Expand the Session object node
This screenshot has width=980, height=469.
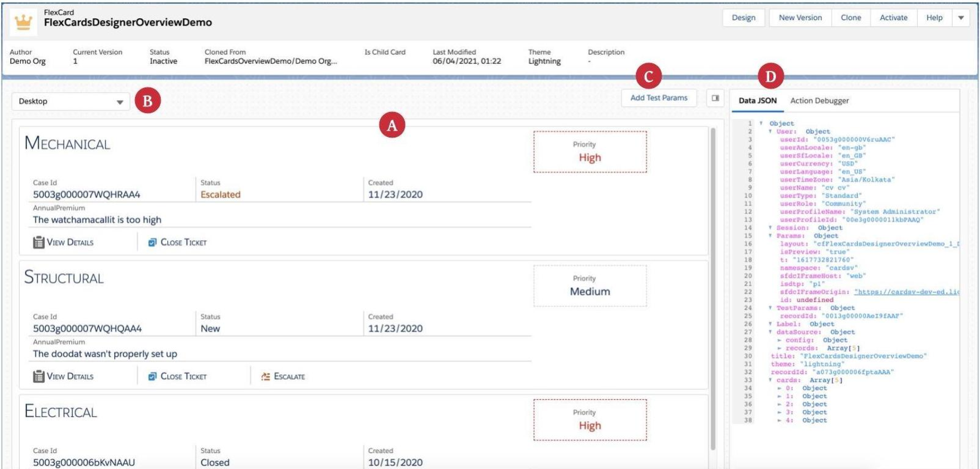tap(770, 227)
